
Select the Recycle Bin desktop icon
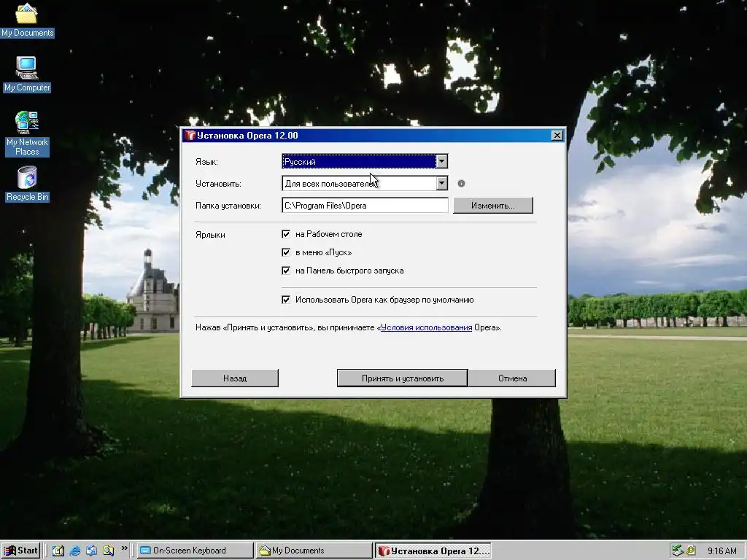click(x=27, y=184)
